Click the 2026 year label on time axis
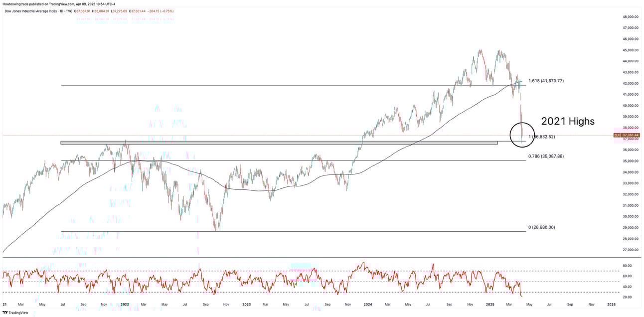Screen dimensions: 644x317 pos(611,304)
